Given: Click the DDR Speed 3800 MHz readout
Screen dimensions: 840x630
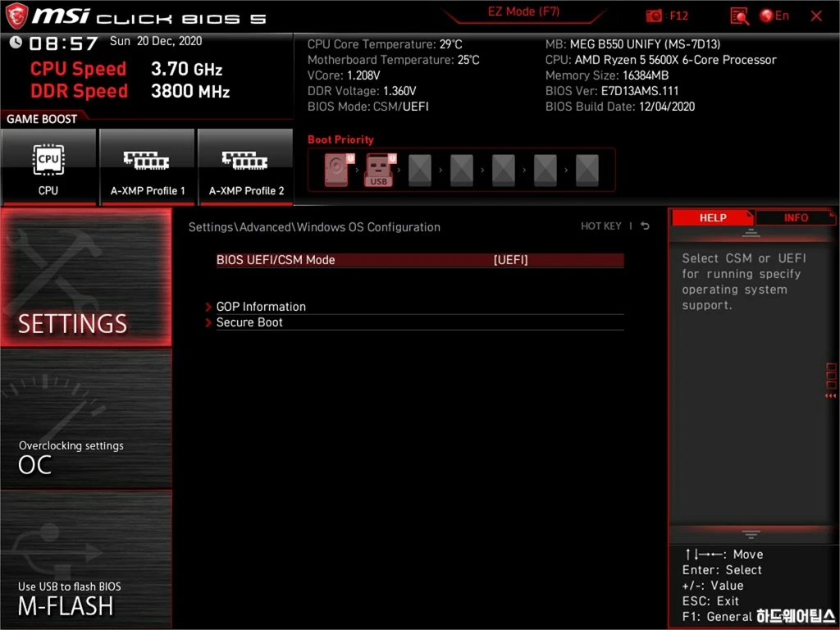Looking at the screenshot, I should point(130,91).
